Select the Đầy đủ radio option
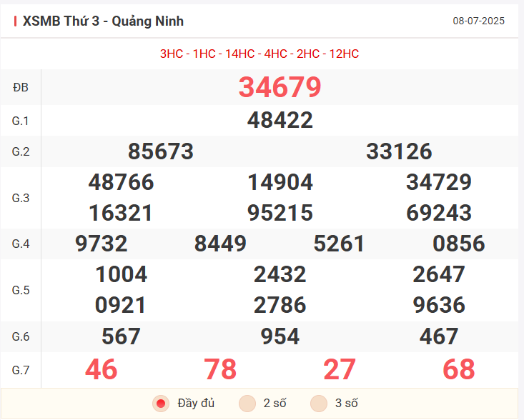 161,404
